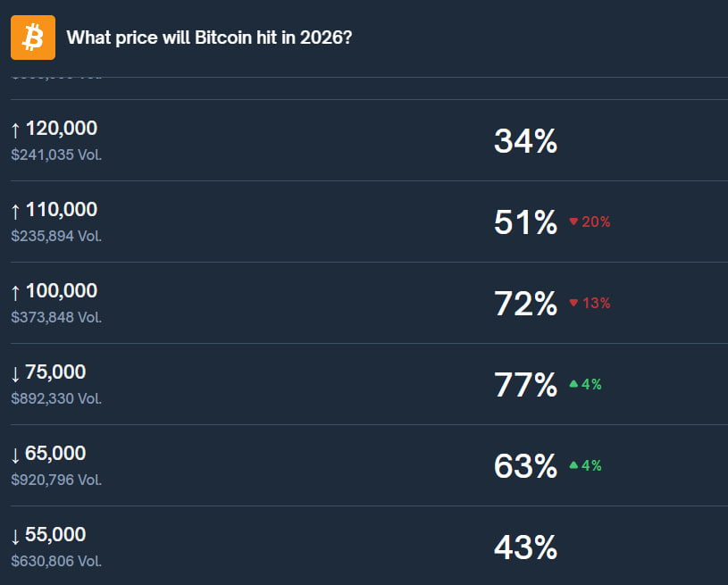Click the $892,330 Vol. volume text
This screenshot has height=585, width=728.
pyautogui.click(x=56, y=398)
